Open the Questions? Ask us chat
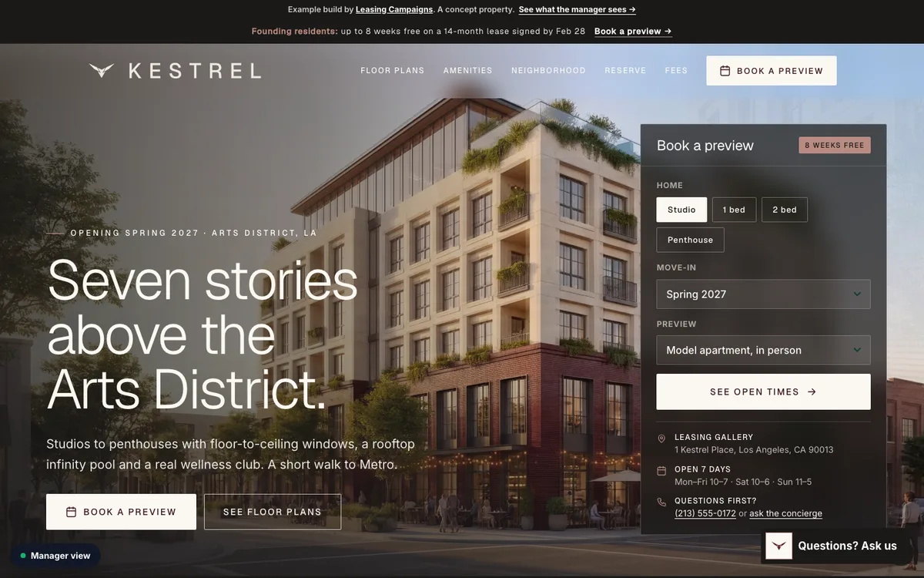Viewport: 924px width, 578px height. point(836,546)
